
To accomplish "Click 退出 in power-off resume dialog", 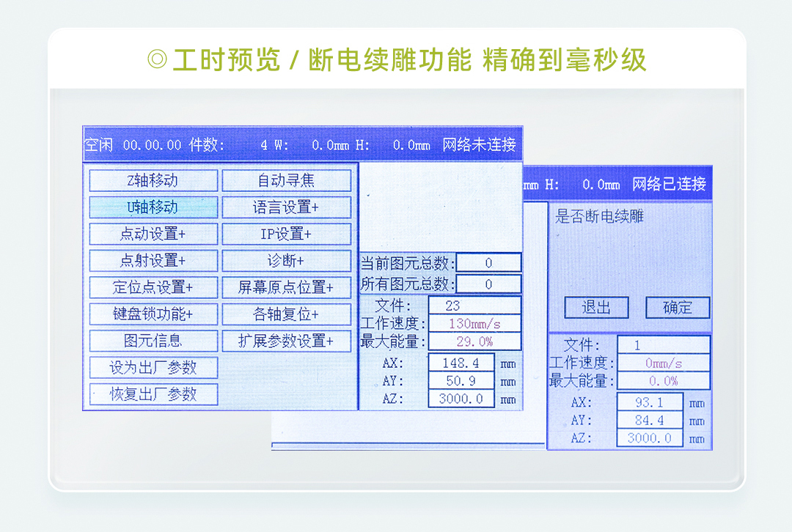I will coord(596,308).
